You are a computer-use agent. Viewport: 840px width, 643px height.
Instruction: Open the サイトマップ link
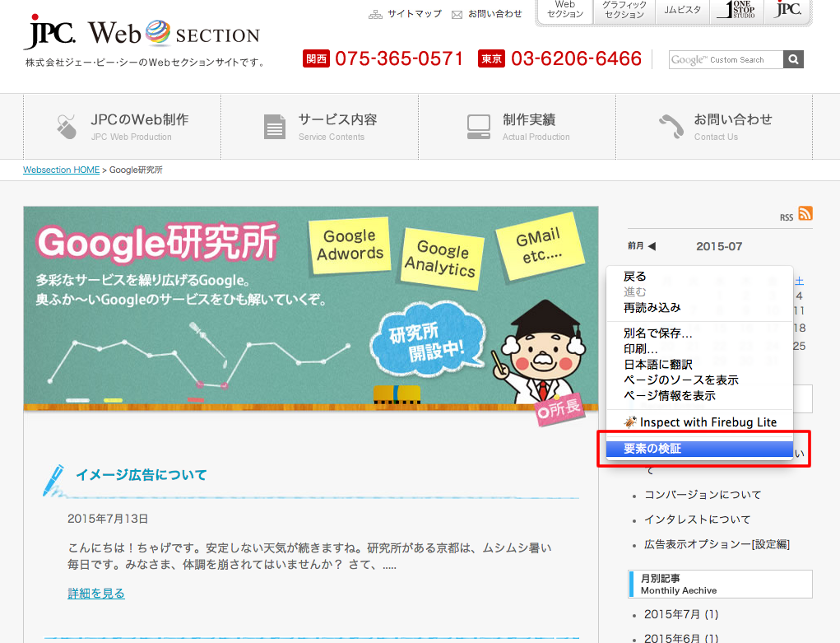tap(415, 14)
